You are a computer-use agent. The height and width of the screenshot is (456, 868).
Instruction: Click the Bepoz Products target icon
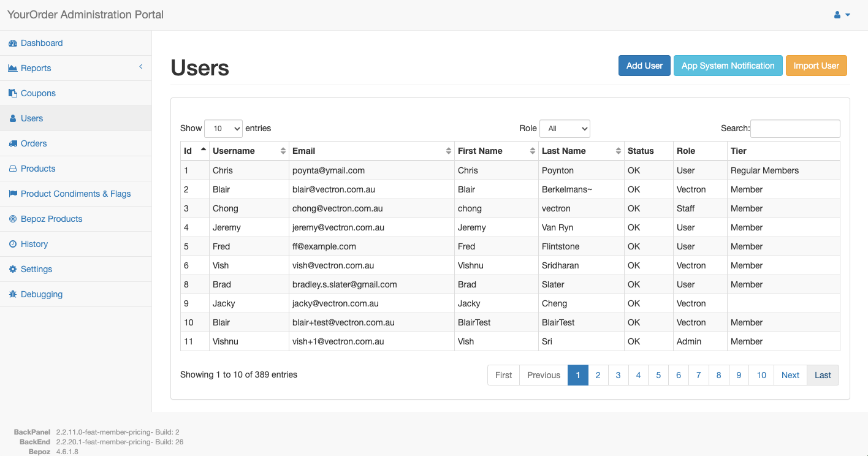(x=13, y=219)
